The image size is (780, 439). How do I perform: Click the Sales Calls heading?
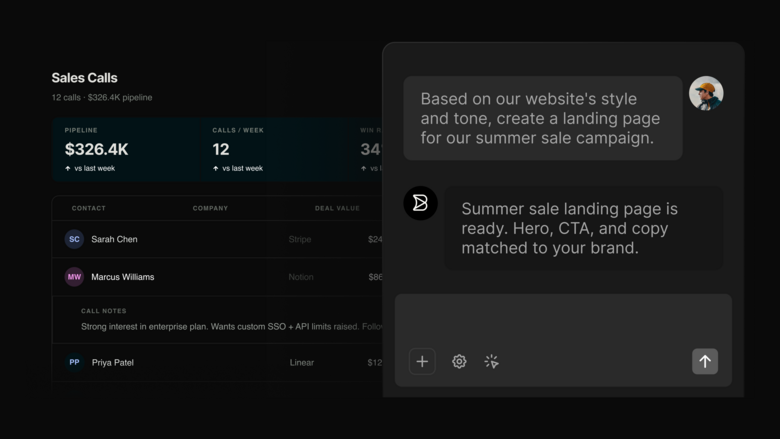[x=85, y=78]
